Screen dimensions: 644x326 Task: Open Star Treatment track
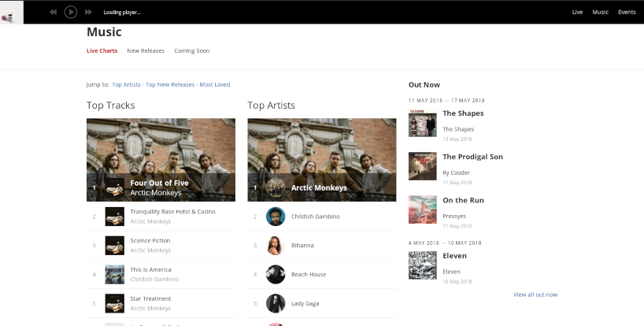coord(150,298)
